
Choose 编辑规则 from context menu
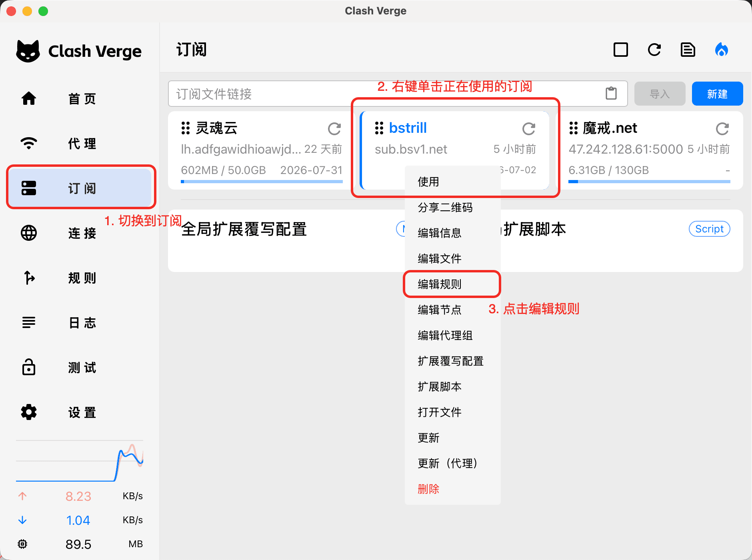(x=453, y=284)
